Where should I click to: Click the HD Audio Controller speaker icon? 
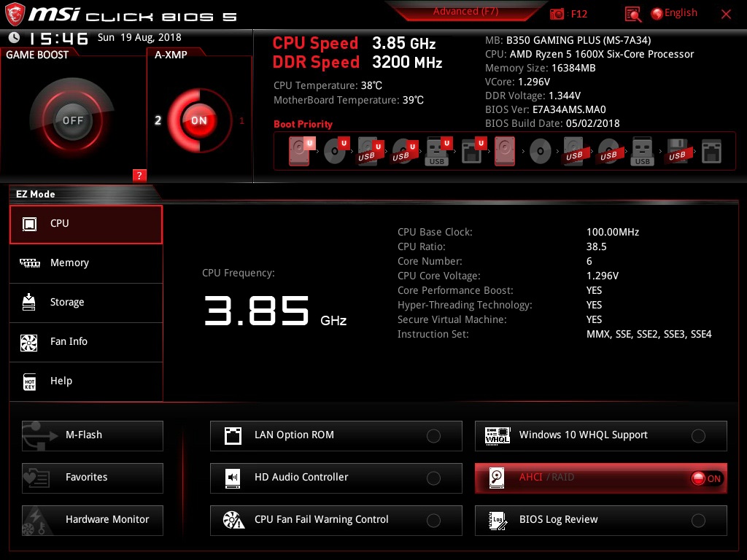[233, 478]
